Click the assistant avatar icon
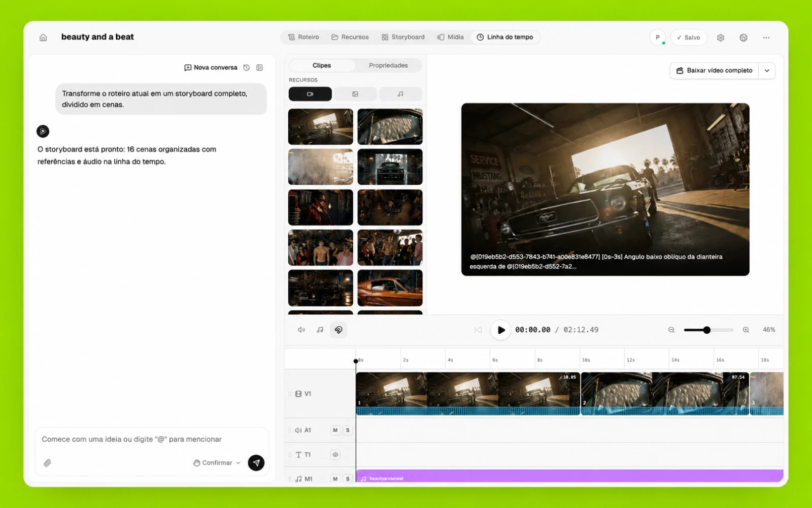Screen dimensions: 812x508 click(x=43, y=132)
